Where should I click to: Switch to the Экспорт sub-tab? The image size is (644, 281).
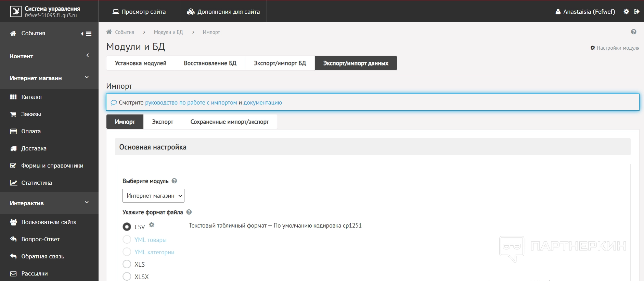[163, 122]
